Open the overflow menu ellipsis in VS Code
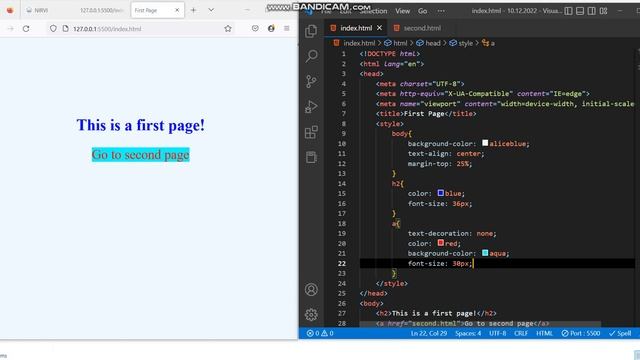The height and width of the screenshot is (360, 640). tap(441, 11)
